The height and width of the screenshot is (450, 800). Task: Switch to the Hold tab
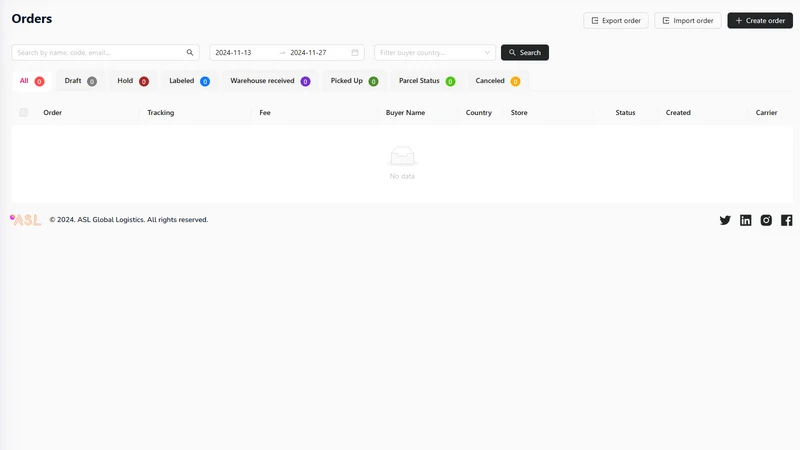[133, 81]
